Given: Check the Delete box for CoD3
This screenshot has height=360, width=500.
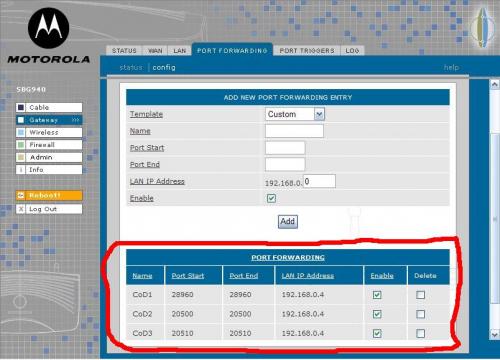Looking at the screenshot, I should tap(421, 333).
